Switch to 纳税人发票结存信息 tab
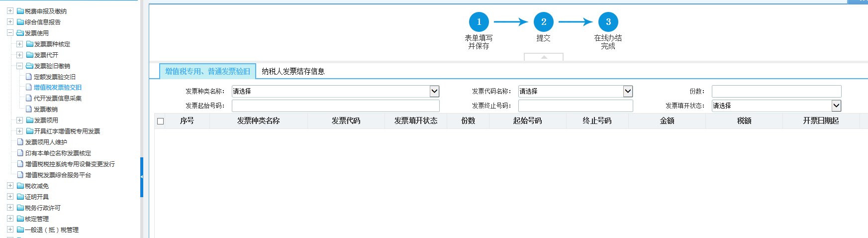Screen dimensions: 868x238 coord(293,71)
